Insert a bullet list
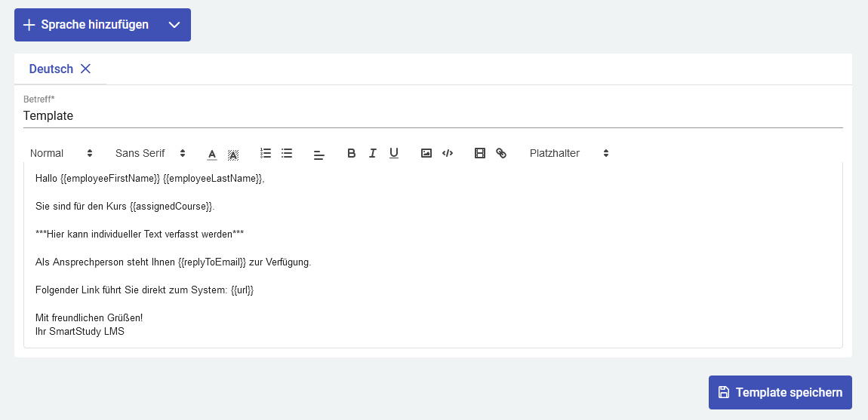 pyautogui.click(x=287, y=153)
